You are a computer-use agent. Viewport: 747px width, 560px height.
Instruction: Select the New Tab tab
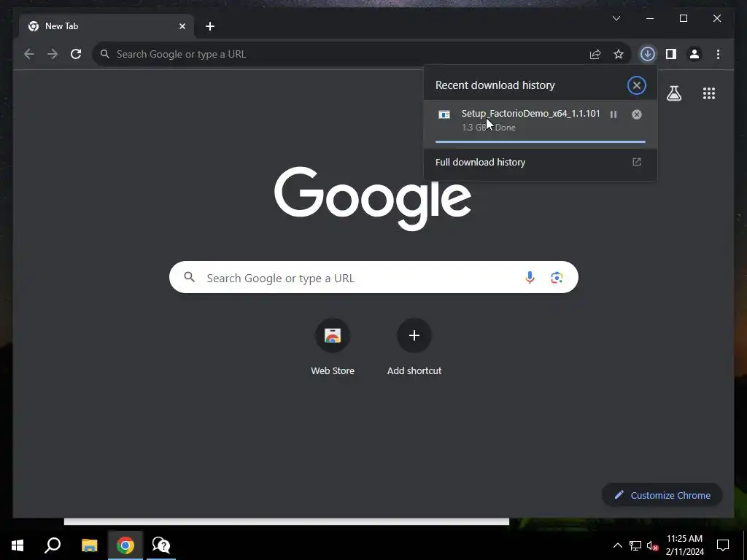point(107,27)
